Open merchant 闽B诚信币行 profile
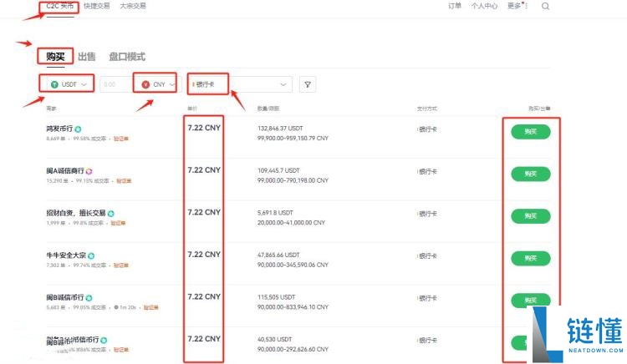The height and width of the screenshot is (364, 627). (64, 298)
